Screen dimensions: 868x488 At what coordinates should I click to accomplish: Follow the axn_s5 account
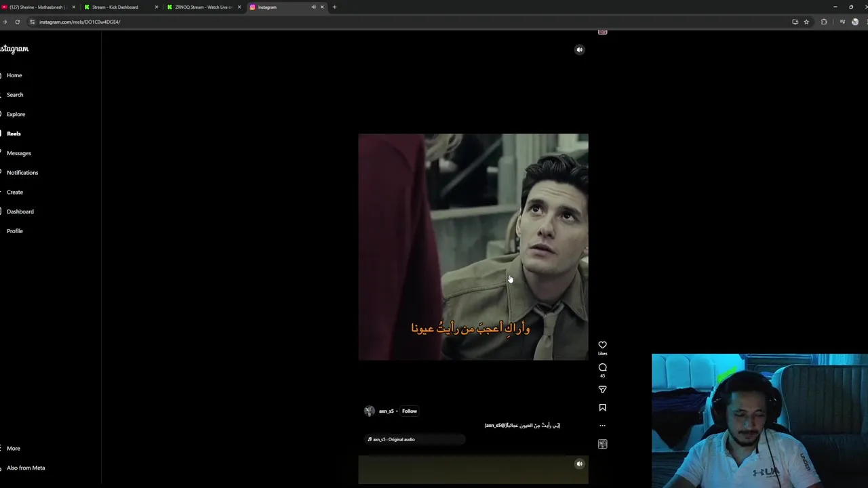410,411
